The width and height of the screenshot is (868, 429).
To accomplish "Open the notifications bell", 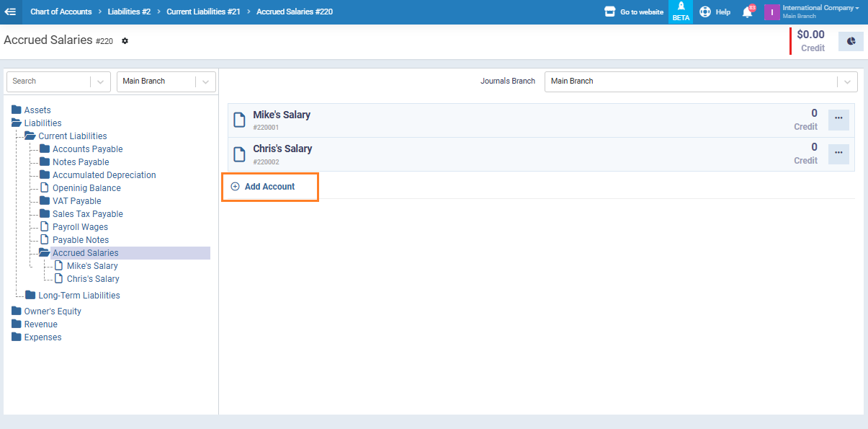I will [747, 12].
